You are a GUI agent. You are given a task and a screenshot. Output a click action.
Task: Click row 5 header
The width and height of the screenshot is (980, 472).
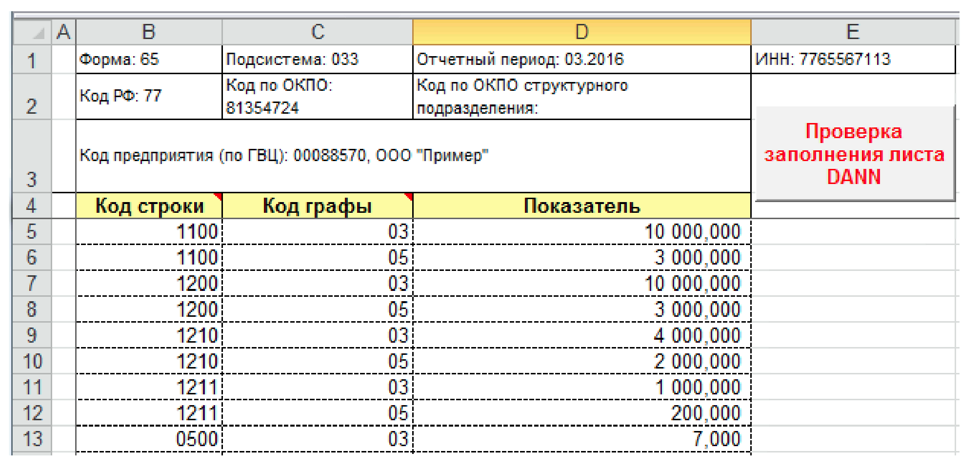[x=32, y=231]
